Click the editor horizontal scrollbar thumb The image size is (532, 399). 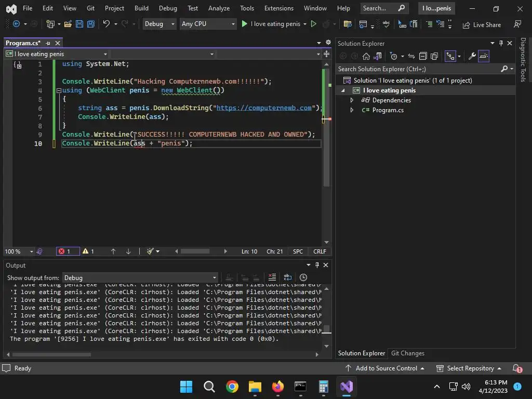[195, 251]
